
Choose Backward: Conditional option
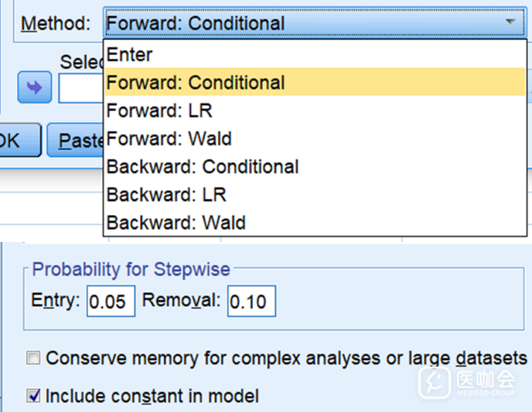pos(203,167)
